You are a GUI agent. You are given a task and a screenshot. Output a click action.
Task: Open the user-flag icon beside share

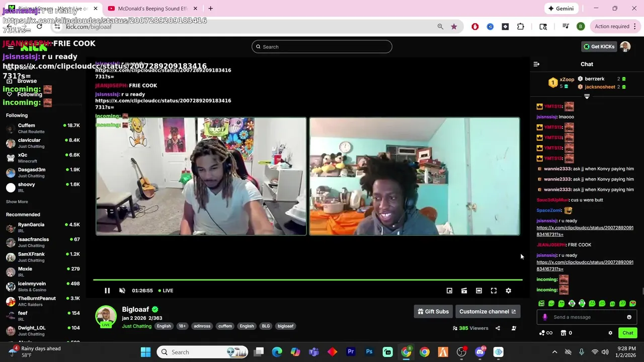pyautogui.click(x=514, y=328)
